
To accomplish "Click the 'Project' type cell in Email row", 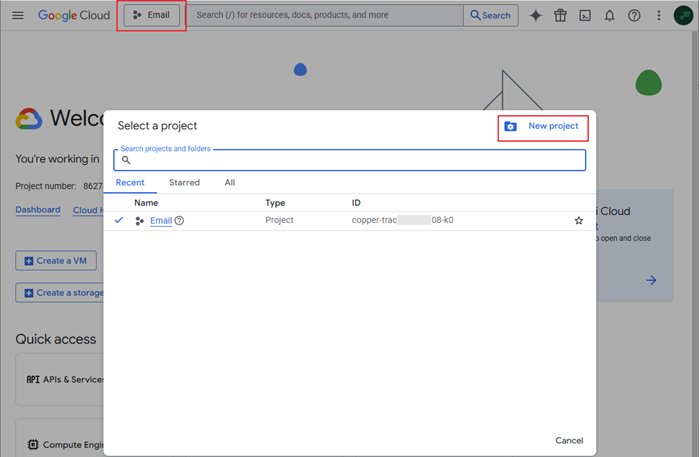I will point(279,220).
